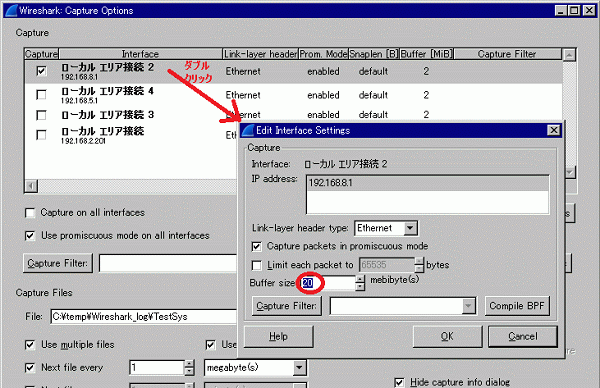
Task: Click the Capture column header
Action: (41, 54)
